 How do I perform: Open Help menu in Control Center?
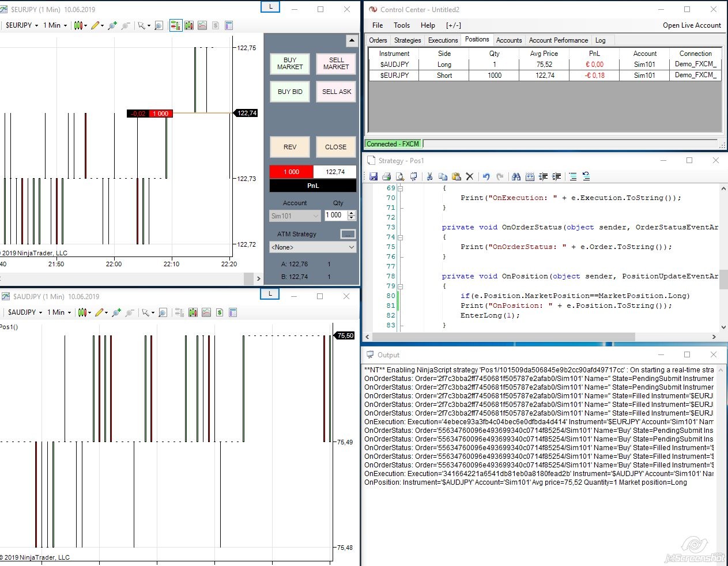(x=428, y=25)
